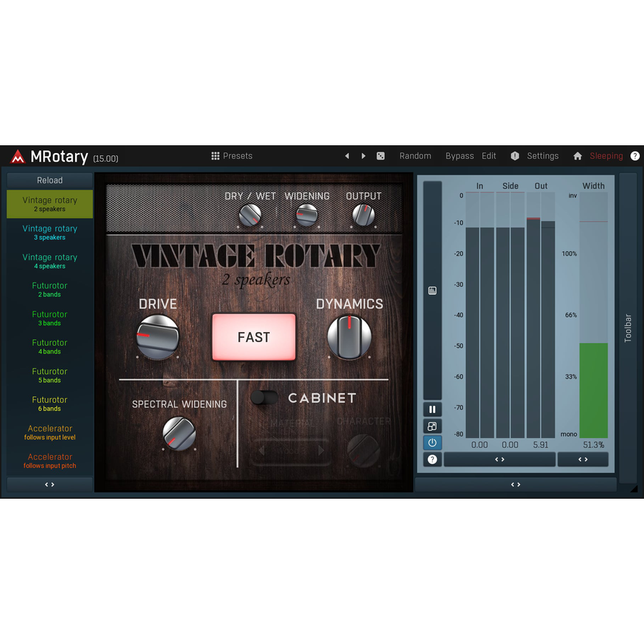Select previous cabinet material arrow
This screenshot has height=644, width=644.
[x=262, y=451]
